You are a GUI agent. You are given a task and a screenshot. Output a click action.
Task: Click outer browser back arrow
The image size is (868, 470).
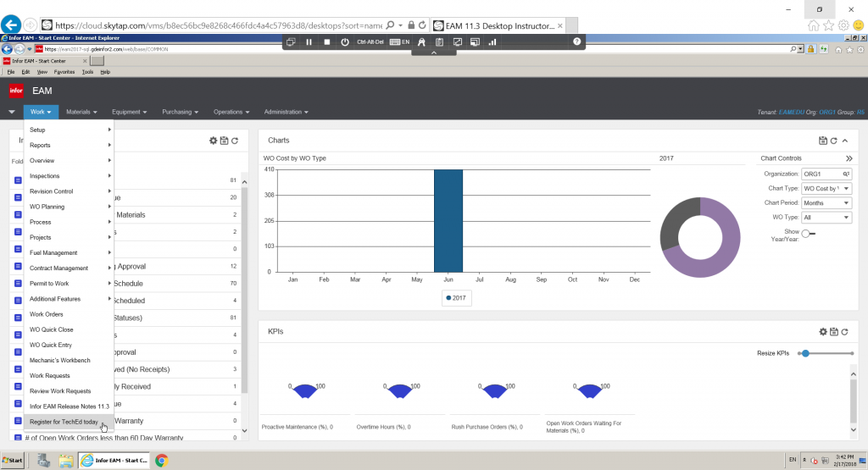11,25
